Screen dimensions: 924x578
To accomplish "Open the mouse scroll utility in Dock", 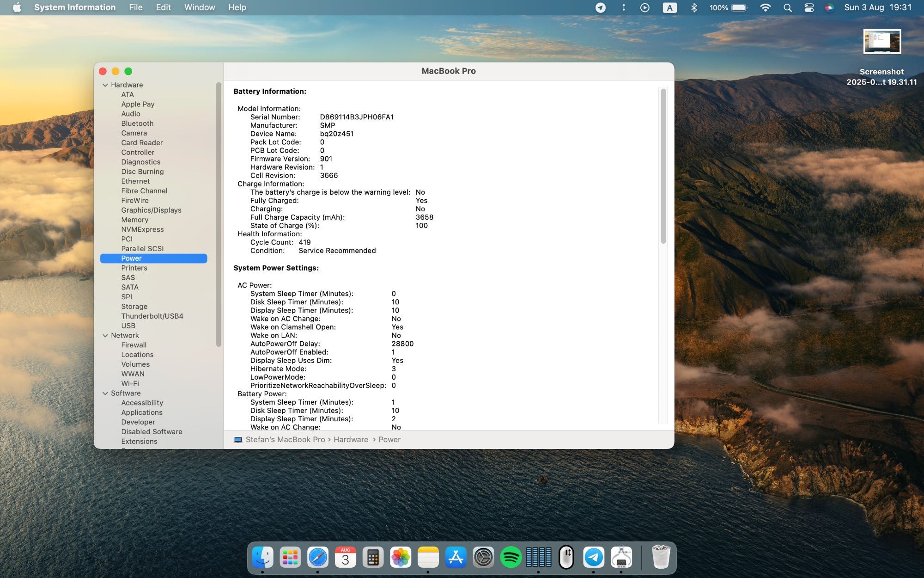I will click(566, 557).
